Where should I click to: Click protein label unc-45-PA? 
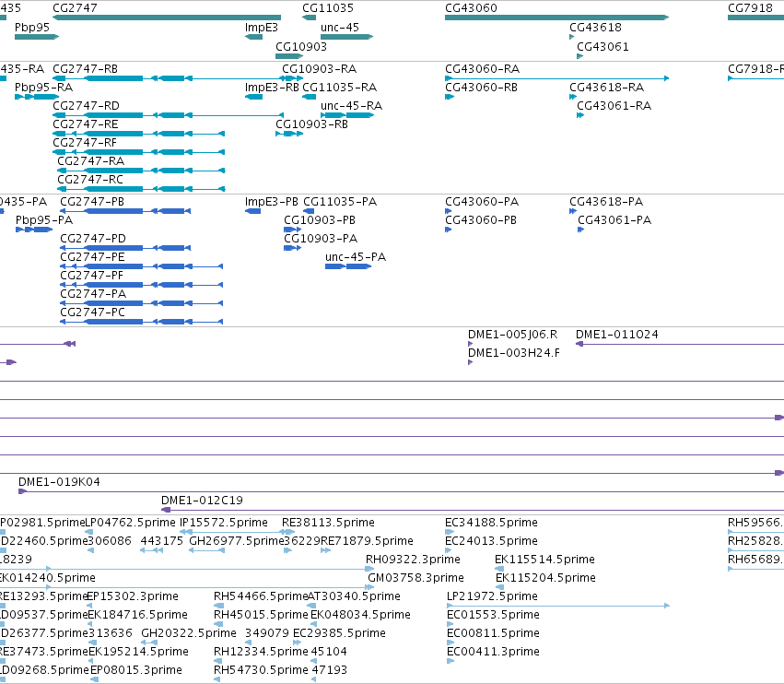(356, 257)
